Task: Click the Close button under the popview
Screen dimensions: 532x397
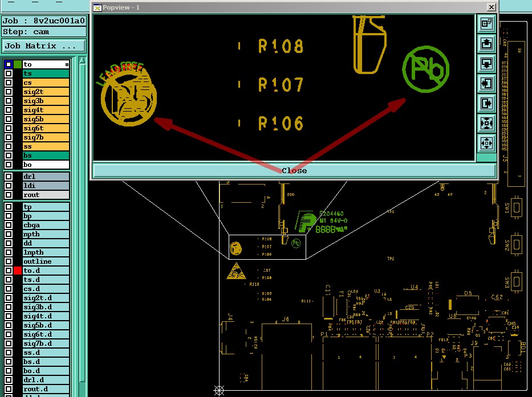Action: [x=294, y=170]
